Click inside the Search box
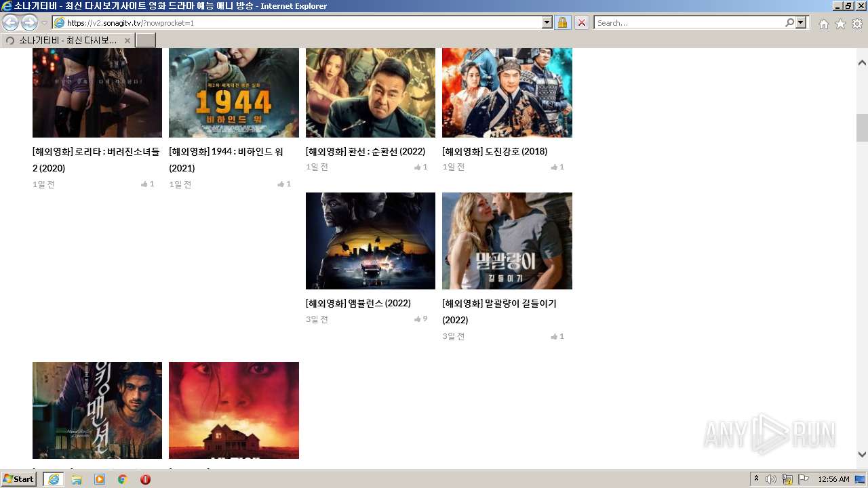 coord(689,23)
